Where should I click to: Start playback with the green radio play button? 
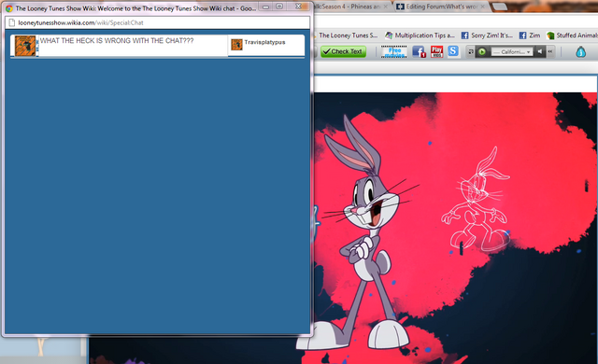[482, 51]
